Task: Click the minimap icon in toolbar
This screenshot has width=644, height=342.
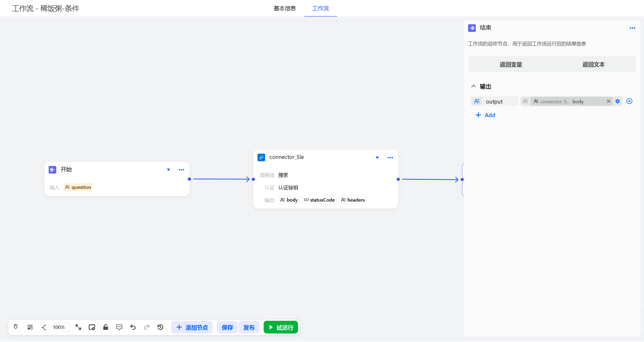Action: coord(92,327)
